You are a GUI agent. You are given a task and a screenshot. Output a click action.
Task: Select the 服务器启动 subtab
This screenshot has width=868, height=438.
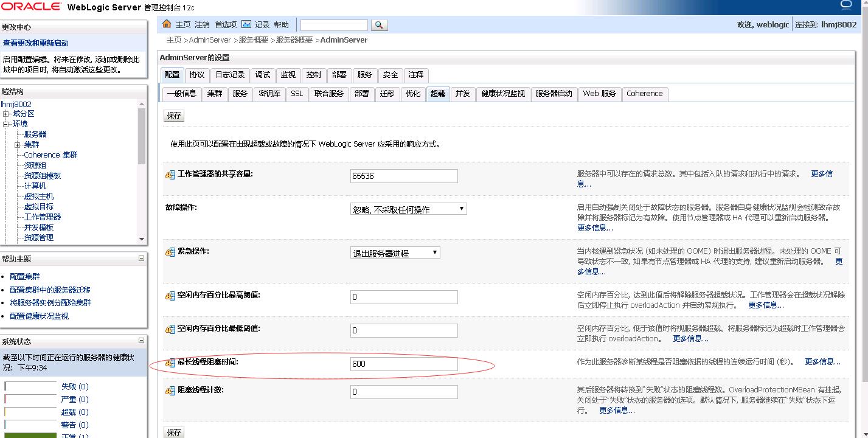tap(554, 94)
